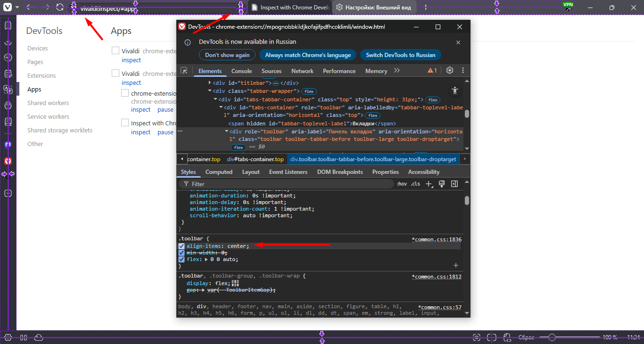Open the Computed styles tab

[219, 172]
